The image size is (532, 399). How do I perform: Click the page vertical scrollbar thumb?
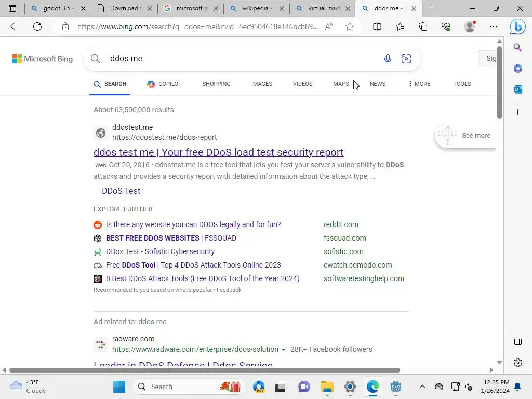[499, 82]
